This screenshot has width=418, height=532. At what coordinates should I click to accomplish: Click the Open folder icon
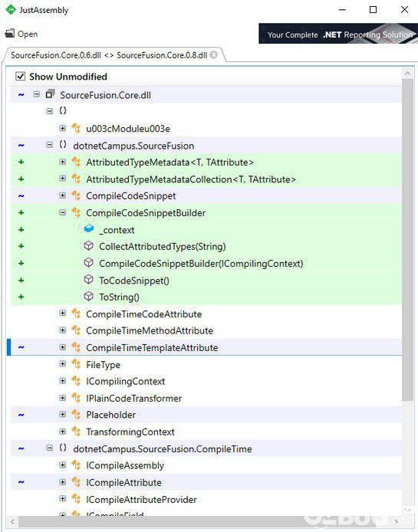(10, 33)
